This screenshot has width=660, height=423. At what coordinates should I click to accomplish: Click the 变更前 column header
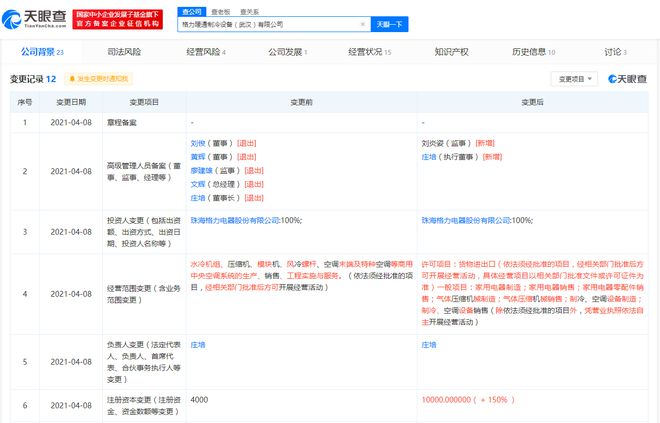301,102
